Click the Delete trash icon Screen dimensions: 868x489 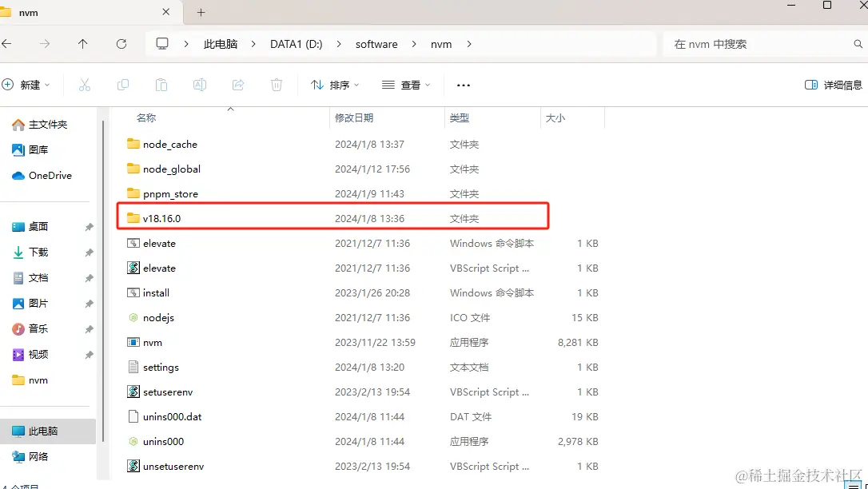coord(277,85)
